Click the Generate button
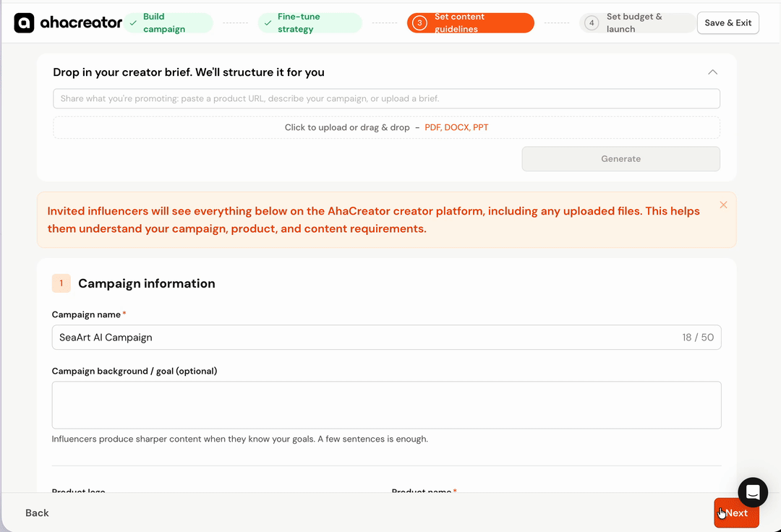 [x=620, y=159]
